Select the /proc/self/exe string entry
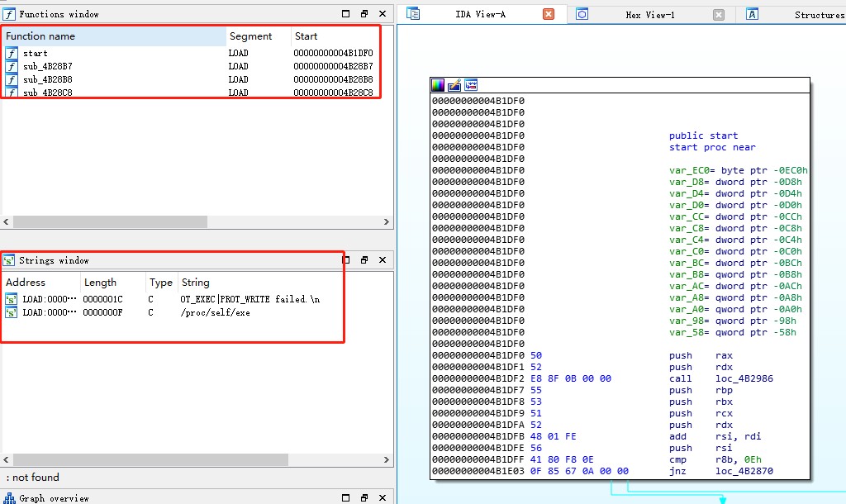The height and width of the screenshot is (504, 846). click(215, 312)
